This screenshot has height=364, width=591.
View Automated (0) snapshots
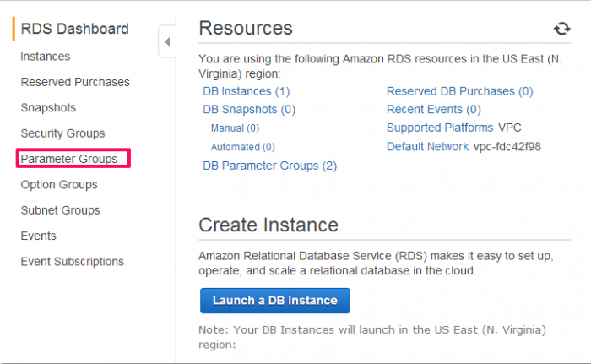(x=243, y=147)
